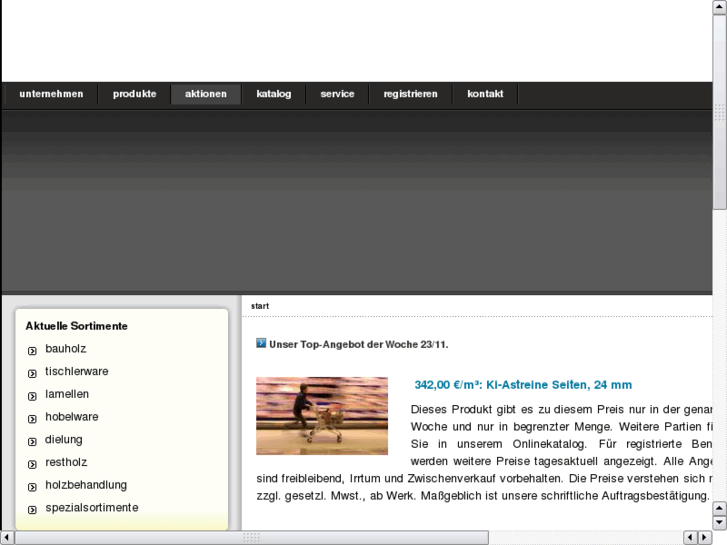Image resolution: width=727 pixels, height=545 pixels.
Task: Click the blue arrow icon before Top-Angebot
Action: (x=261, y=343)
